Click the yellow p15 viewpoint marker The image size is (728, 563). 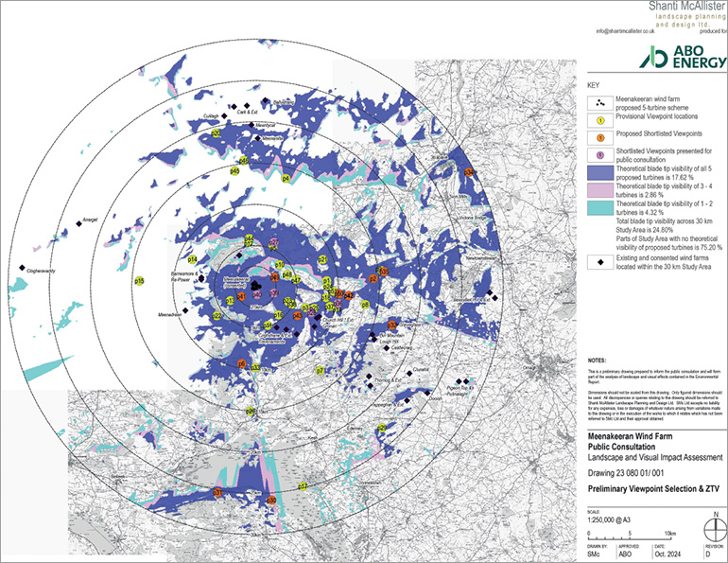coord(138,281)
